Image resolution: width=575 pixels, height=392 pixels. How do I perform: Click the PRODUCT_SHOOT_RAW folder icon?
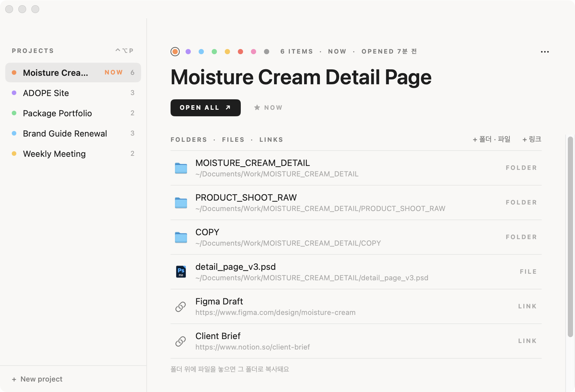click(181, 203)
